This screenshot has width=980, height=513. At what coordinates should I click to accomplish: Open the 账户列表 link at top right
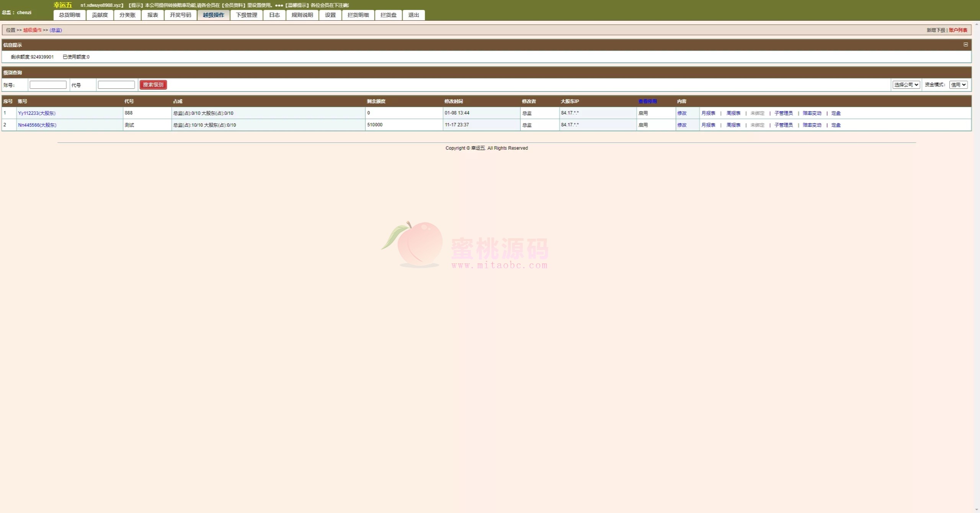pos(958,30)
